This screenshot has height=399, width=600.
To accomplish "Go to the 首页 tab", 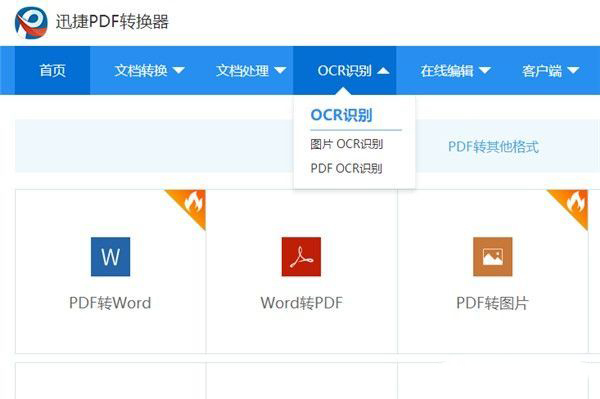I will coord(52,70).
